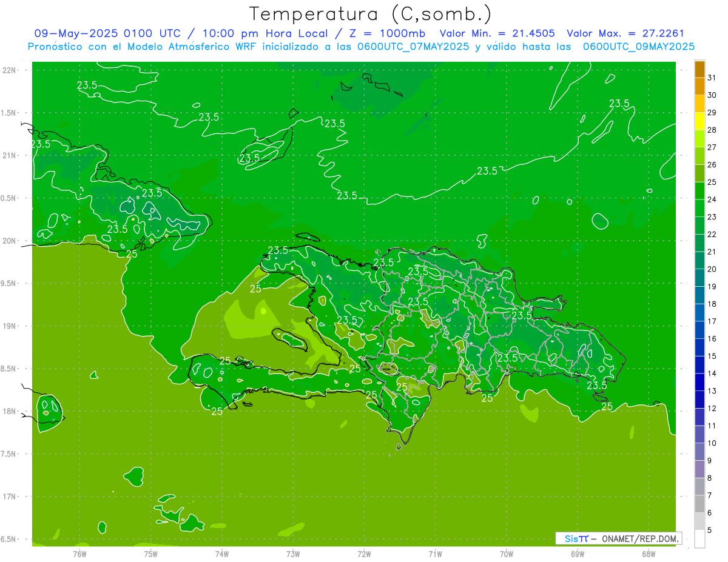Click the '31' color-scale value
Viewport: 728px width, 562px height.
(712, 77)
